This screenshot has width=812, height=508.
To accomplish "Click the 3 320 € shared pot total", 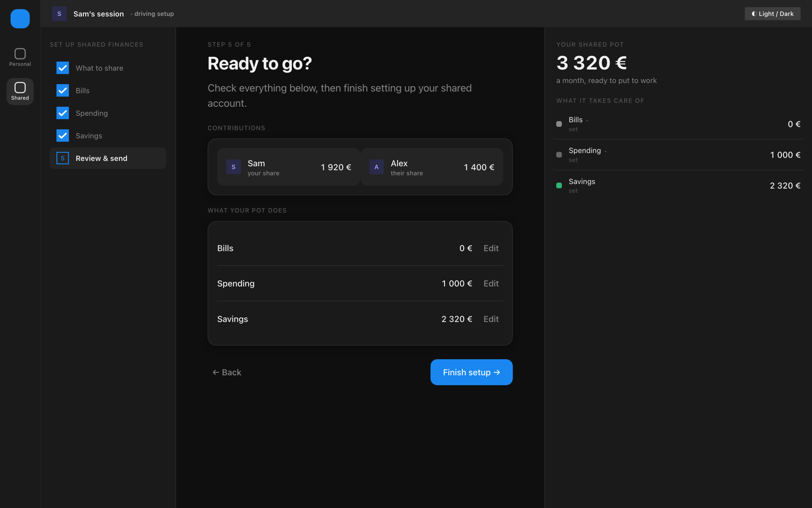I will (x=592, y=63).
